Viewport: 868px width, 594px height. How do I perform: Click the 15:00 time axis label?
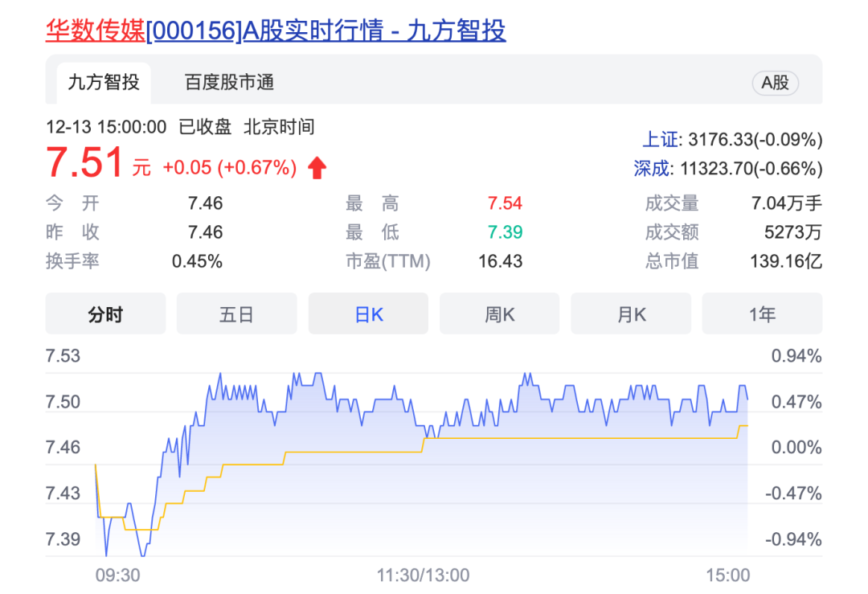tap(728, 576)
